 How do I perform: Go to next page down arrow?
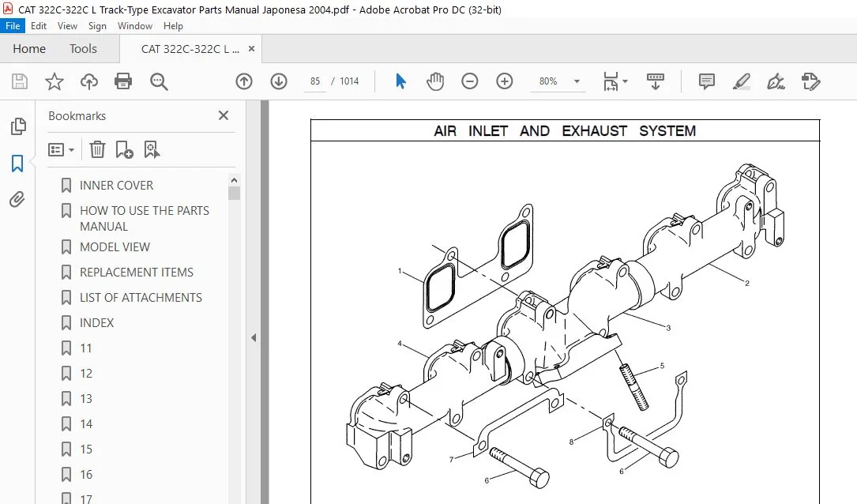pos(279,81)
